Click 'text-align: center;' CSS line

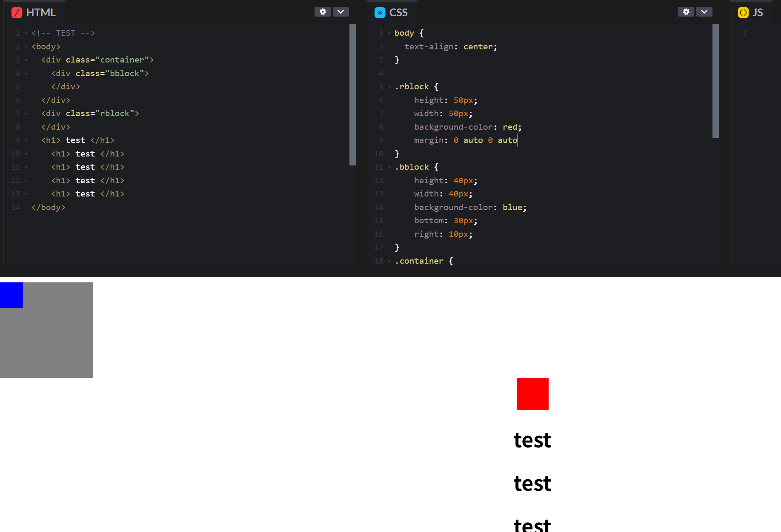[451, 47]
